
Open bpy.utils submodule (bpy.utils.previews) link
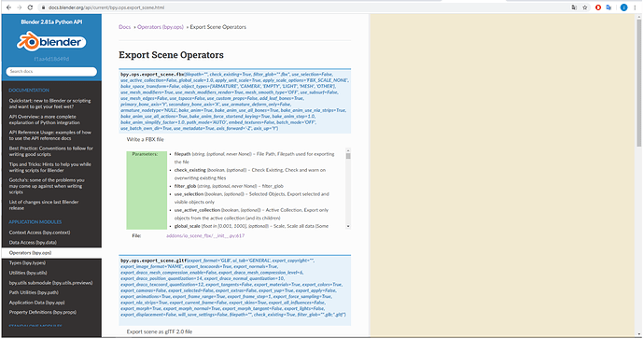pos(51,283)
